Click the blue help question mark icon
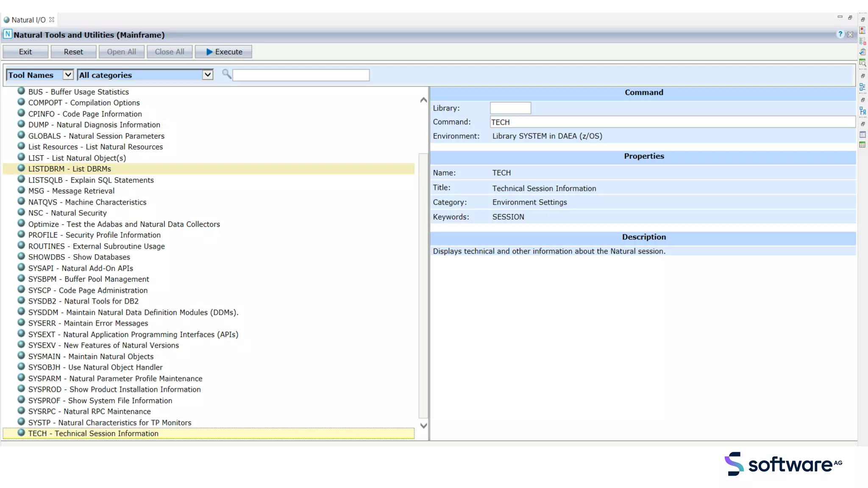Viewport: 868px width, 488px height. click(840, 34)
